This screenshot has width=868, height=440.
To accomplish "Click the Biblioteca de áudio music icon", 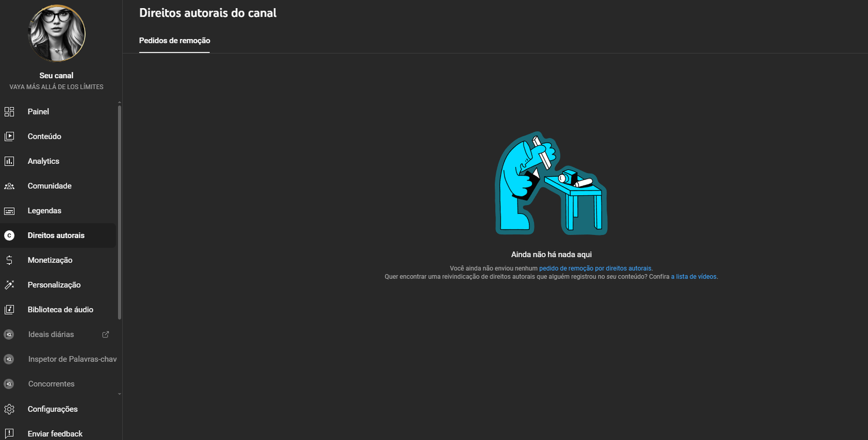I will click(x=9, y=310).
